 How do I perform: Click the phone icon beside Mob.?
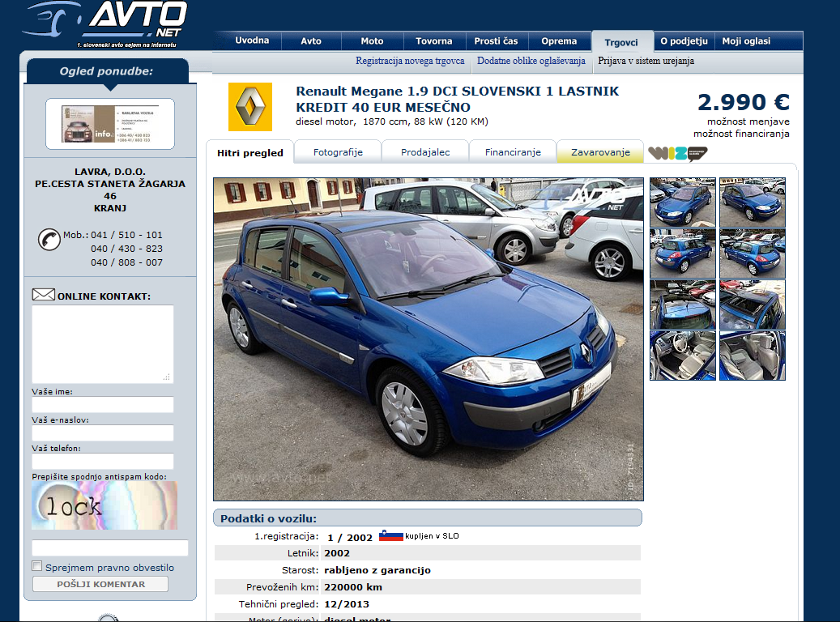pos(49,240)
